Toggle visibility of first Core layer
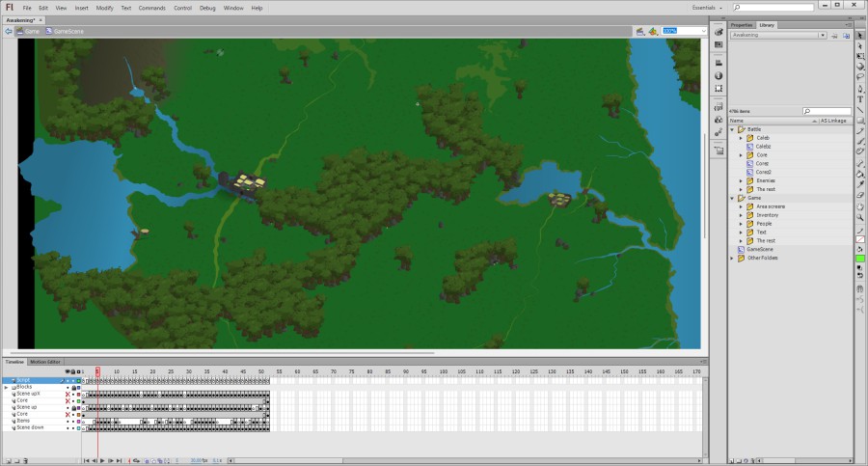The image size is (868, 466). [x=68, y=400]
